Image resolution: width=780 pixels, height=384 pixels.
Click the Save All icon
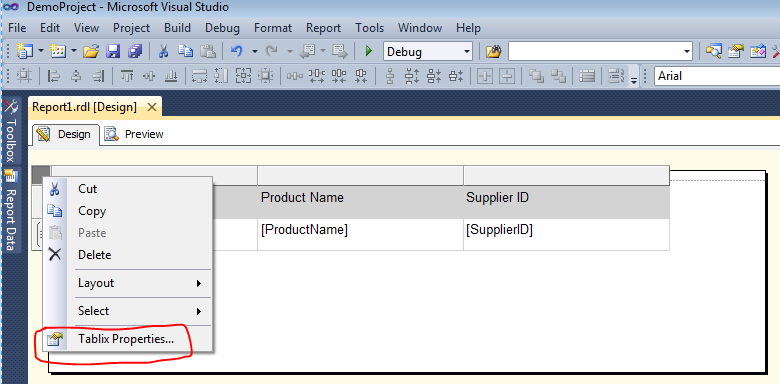[135, 51]
